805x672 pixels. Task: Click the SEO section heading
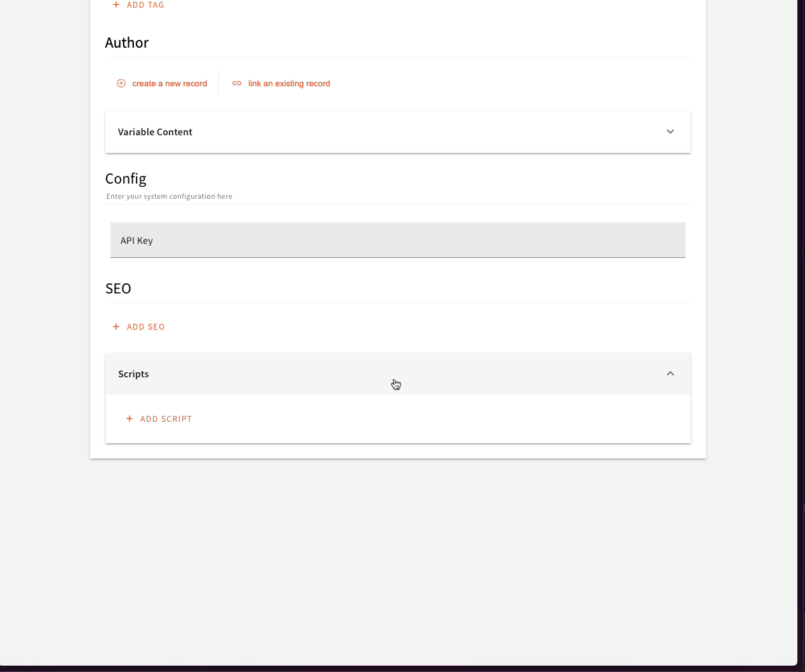point(118,289)
